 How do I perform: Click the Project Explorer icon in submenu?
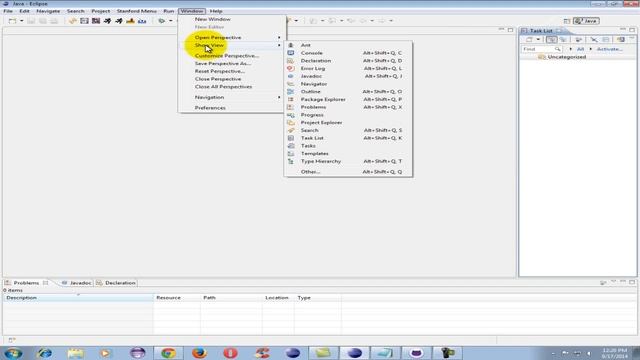click(291, 123)
